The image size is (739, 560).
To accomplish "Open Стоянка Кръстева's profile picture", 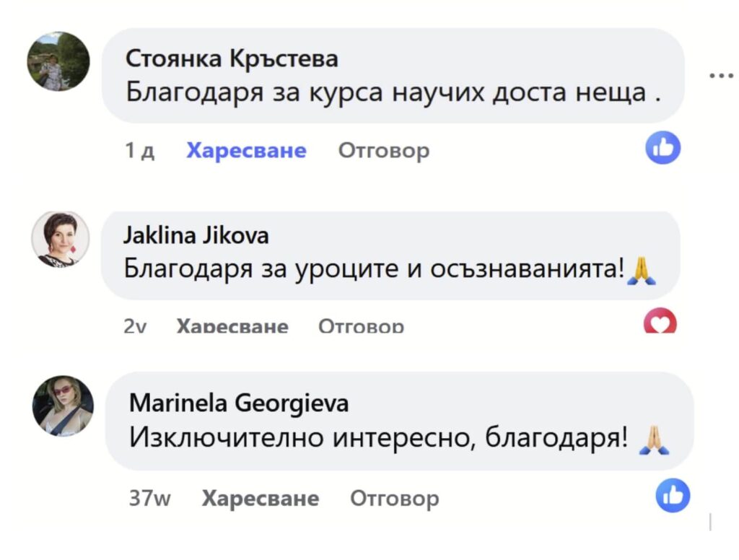I will pyautogui.click(x=58, y=61).
